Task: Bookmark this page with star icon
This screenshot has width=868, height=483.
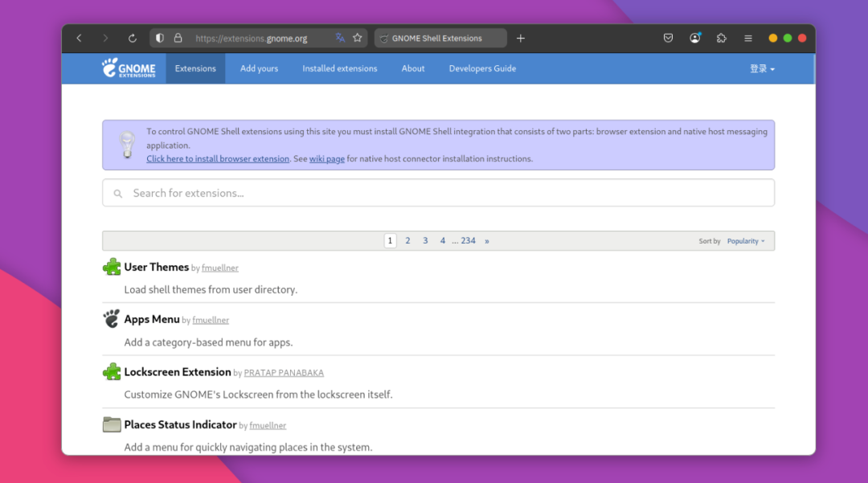Action: (x=358, y=39)
